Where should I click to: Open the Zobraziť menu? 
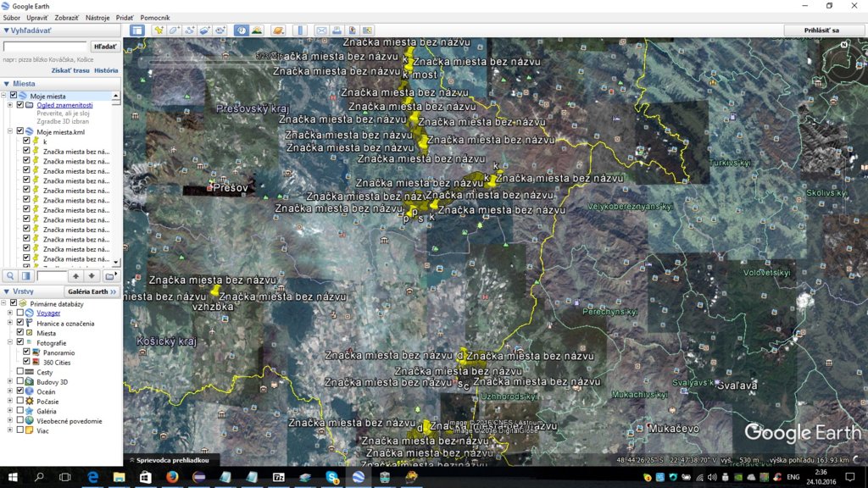coord(66,18)
